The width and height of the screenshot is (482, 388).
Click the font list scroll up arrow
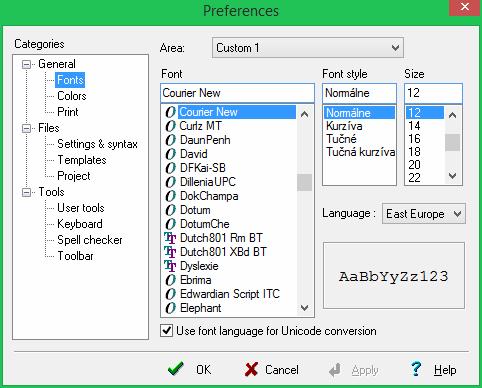pos(304,114)
